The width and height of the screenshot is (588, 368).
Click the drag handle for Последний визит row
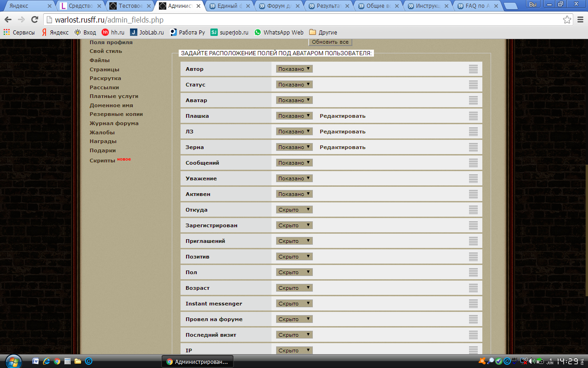(473, 335)
